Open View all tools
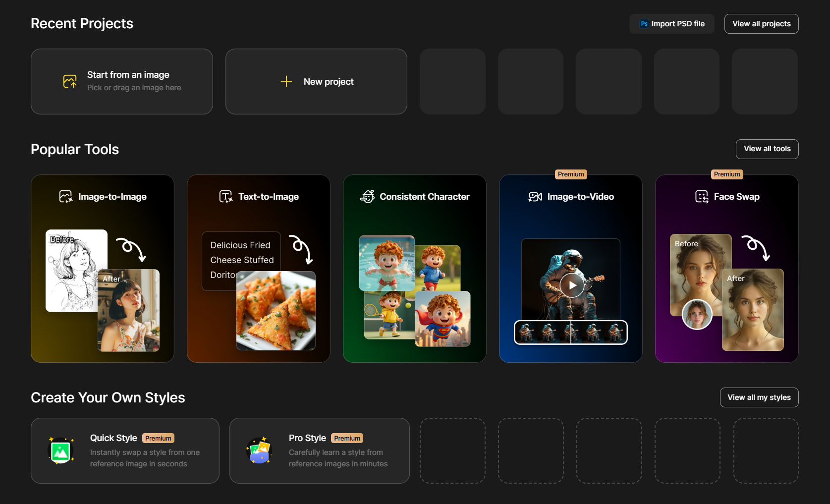This screenshot has height=504, width=830. point(767,149)
